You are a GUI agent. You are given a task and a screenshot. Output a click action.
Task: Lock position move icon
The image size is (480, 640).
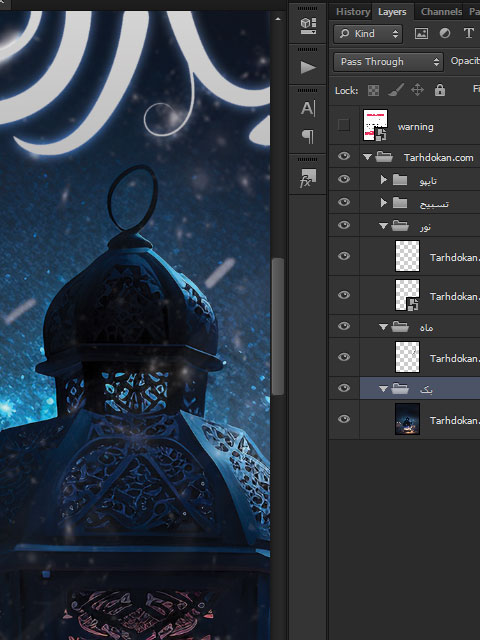point(417,90)
